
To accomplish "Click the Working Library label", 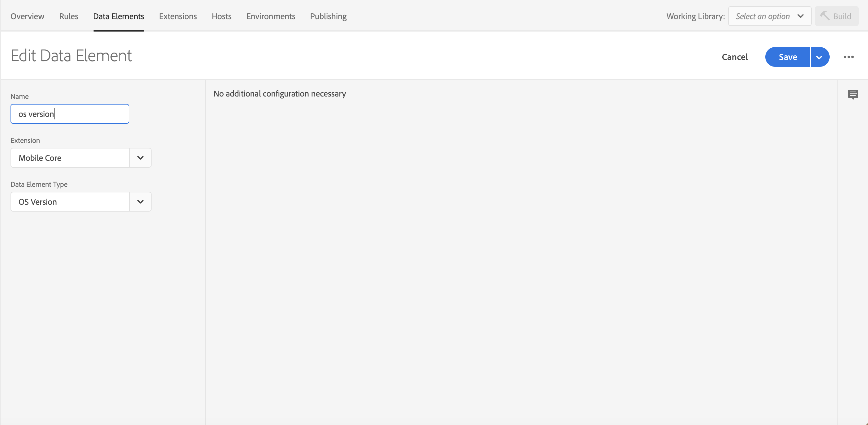I will click(x=695, y=16).
